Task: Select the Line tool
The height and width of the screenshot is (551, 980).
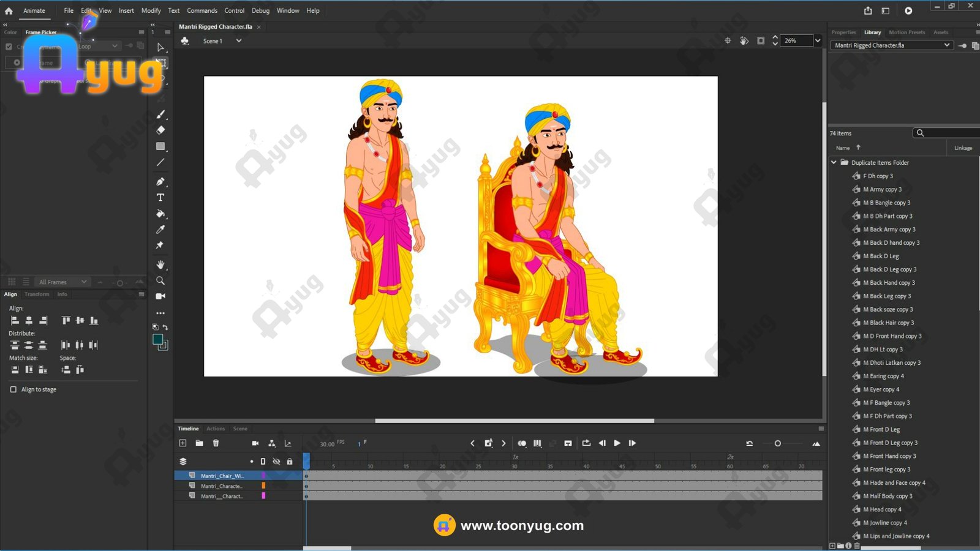Action: (160, 162)
